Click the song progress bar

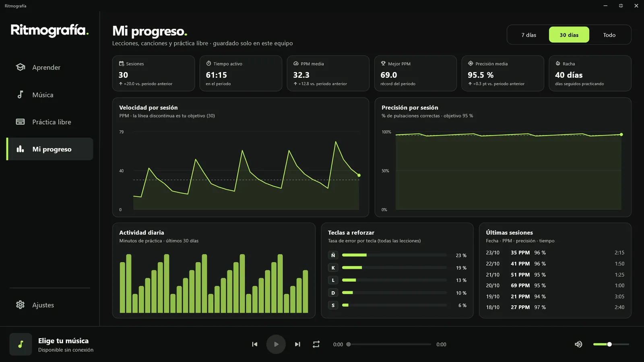pyautogui.click(x=390, y=344)
